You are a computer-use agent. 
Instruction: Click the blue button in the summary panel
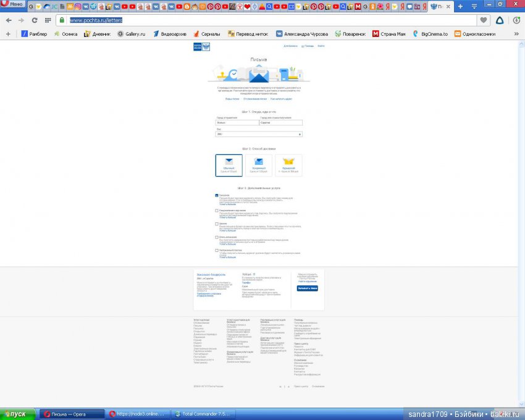[307, 288]
